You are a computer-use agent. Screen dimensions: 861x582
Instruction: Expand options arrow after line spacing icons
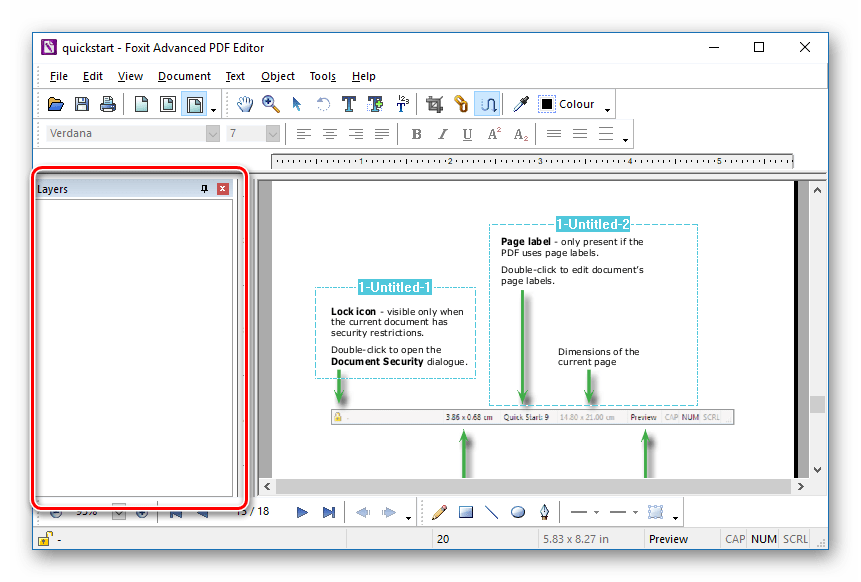pyautogui.click(x=625, y=140)
